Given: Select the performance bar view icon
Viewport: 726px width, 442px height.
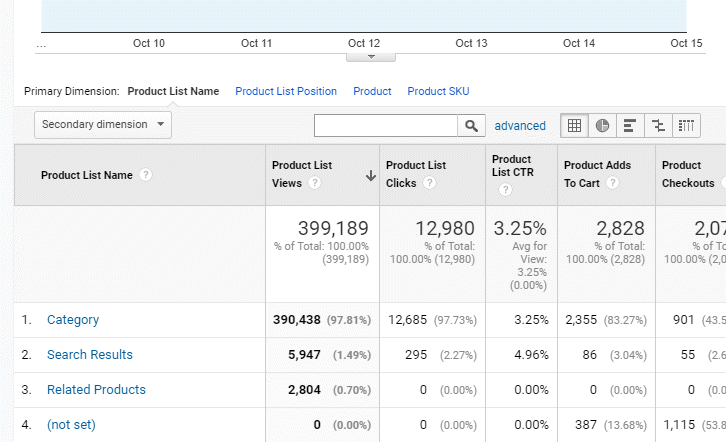Looking at the screenshot, I should [x=630, y=125].
